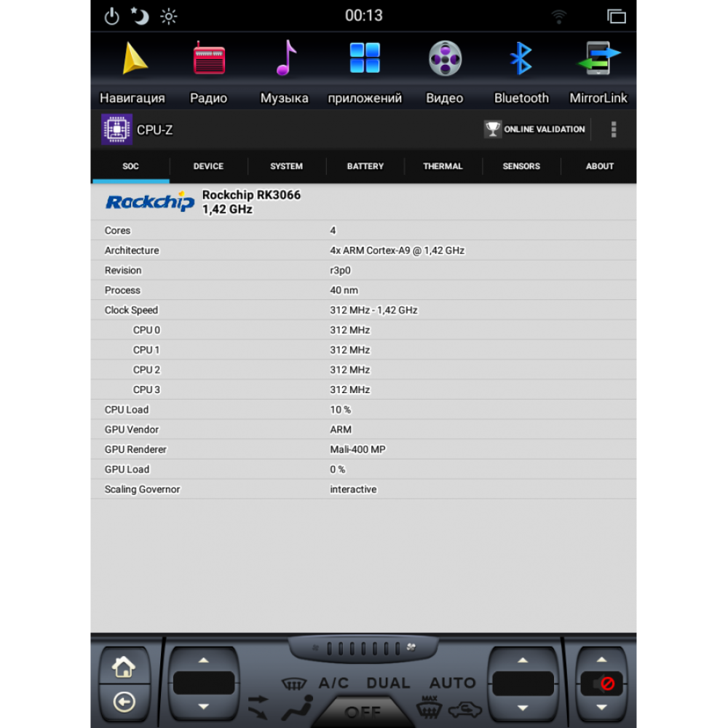
Task: Select the CPU 3 frequency row
Action: (x=363, y=389)
